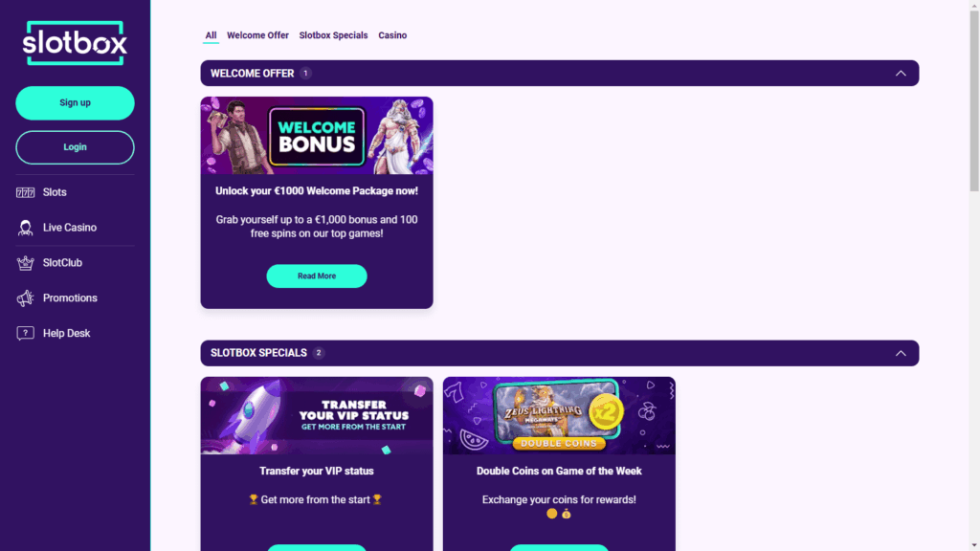Collapse the Welcome Offer section
The width and height of the screenshot is (980, 551).
[901, 73]
